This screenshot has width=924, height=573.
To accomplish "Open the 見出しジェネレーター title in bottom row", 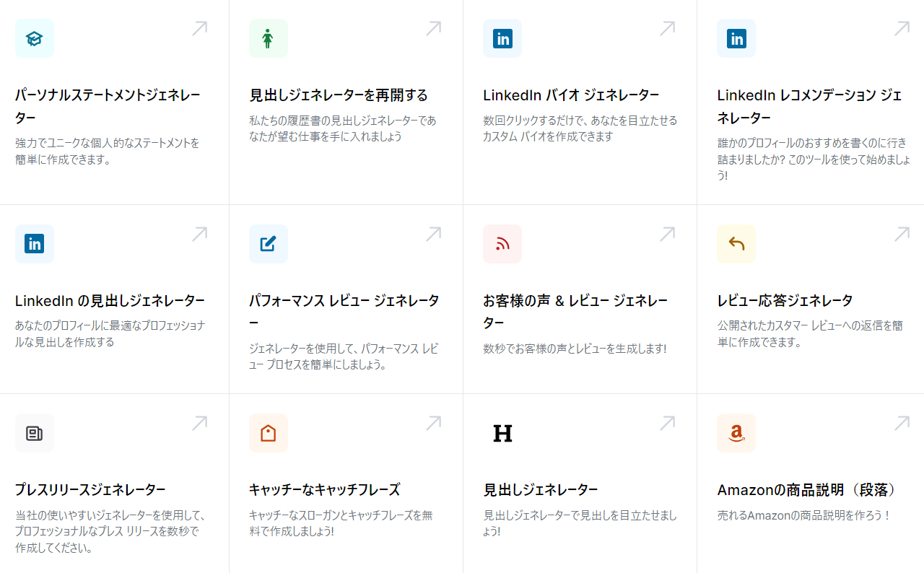I will (541, 490).
